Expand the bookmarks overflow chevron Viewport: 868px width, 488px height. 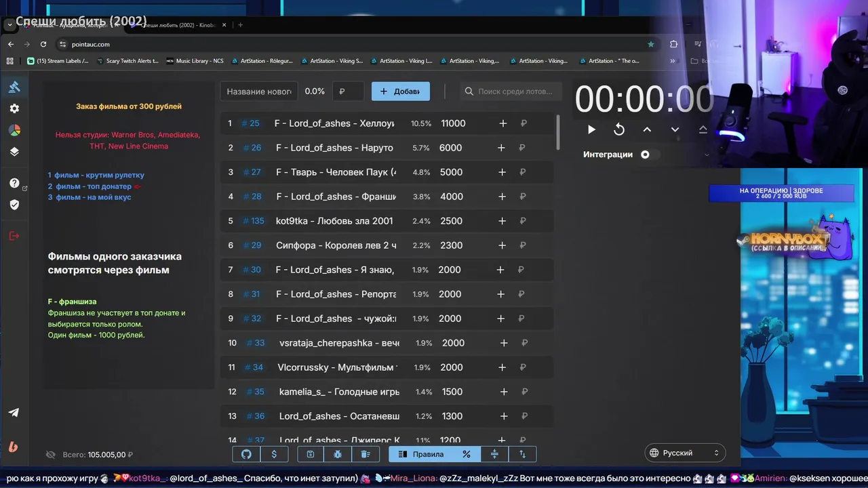pos(672,61)
